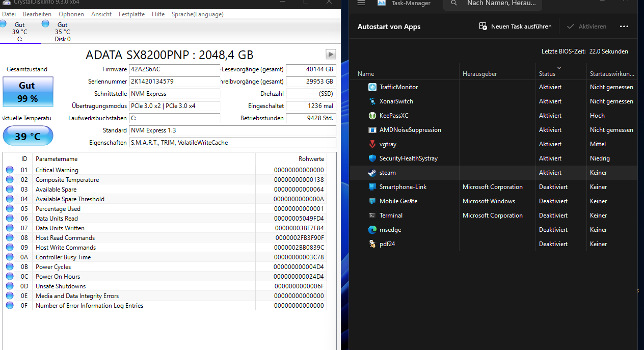This screenshot has width=644, height=350.
Task: Select the Disk 0 drive tab
Action: click(x=62, y=32)
